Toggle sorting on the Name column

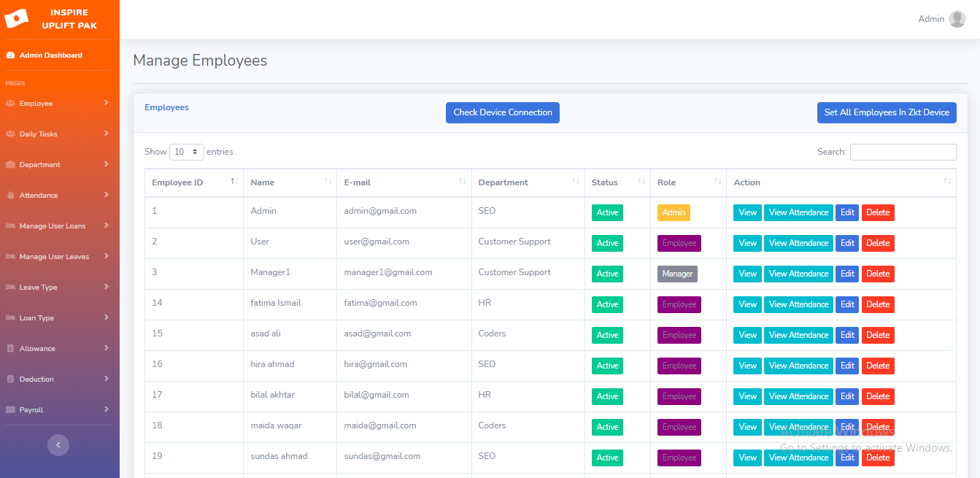(328, 182)
